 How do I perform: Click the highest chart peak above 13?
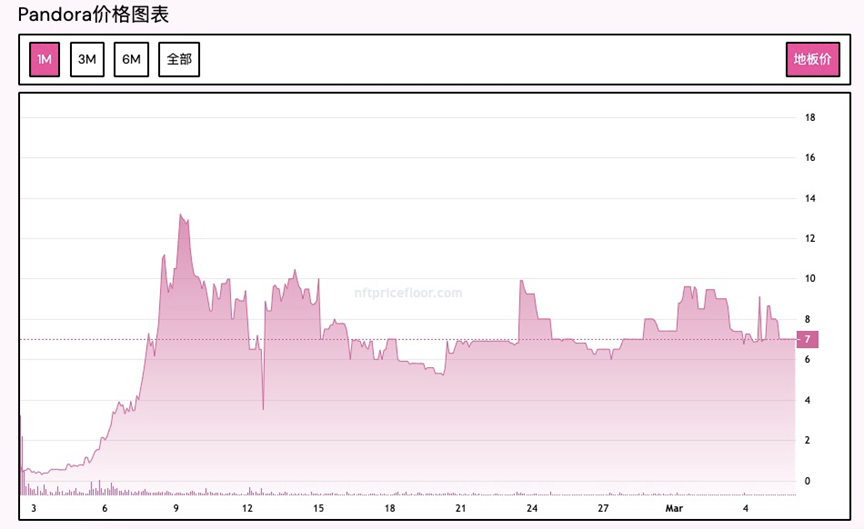pos(180,215)
